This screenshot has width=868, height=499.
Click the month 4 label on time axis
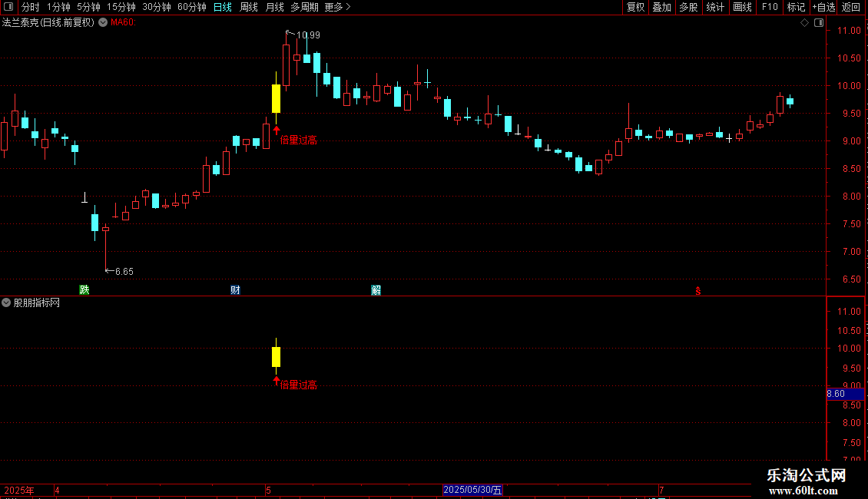(57, 490)
